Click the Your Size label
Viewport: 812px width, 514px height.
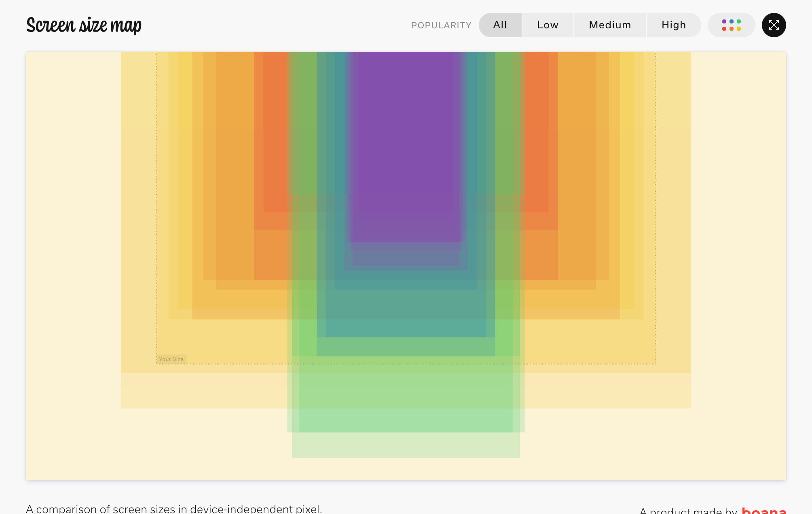(x=171, y=359)
